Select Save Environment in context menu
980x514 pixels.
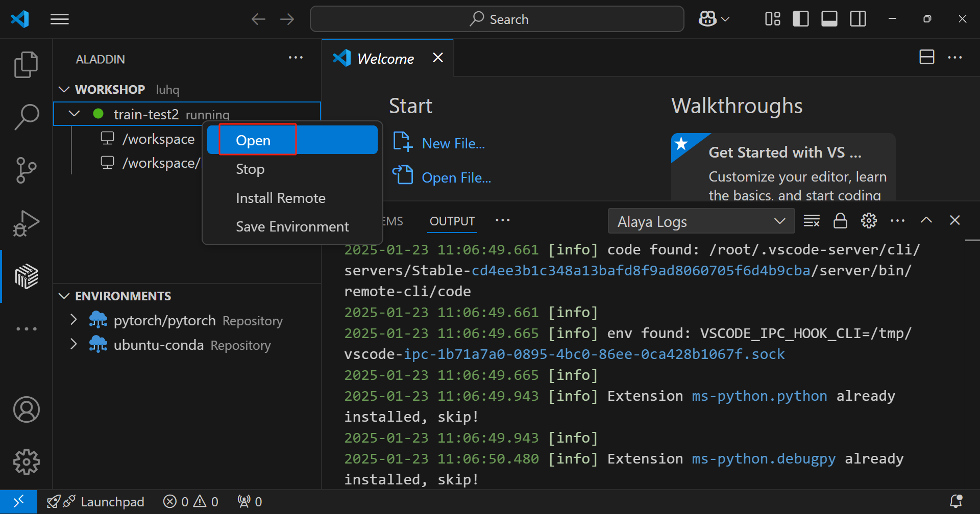coord(292,227)
